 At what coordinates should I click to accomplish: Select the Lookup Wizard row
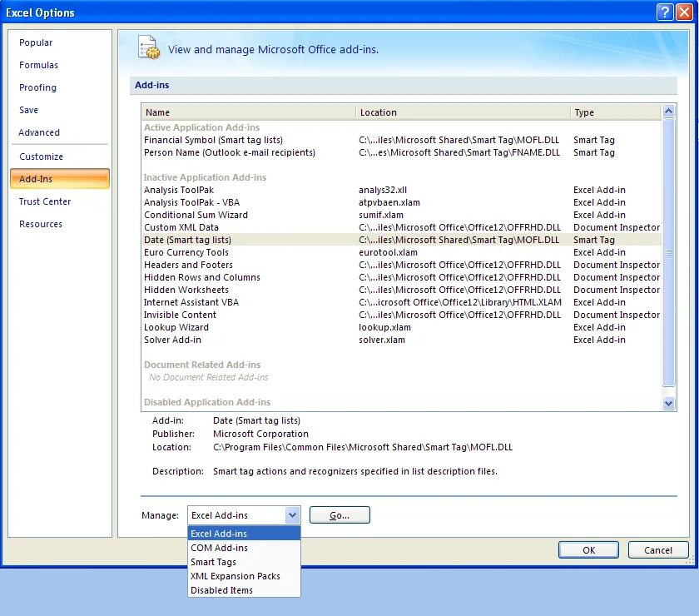[x=402, y=327]
